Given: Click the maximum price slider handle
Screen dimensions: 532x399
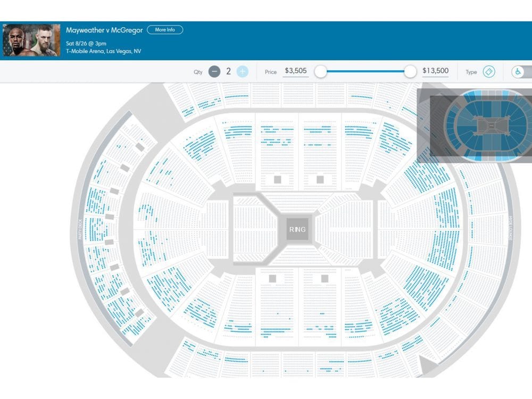Looking at the screenshot, I should tap(410, 72).
